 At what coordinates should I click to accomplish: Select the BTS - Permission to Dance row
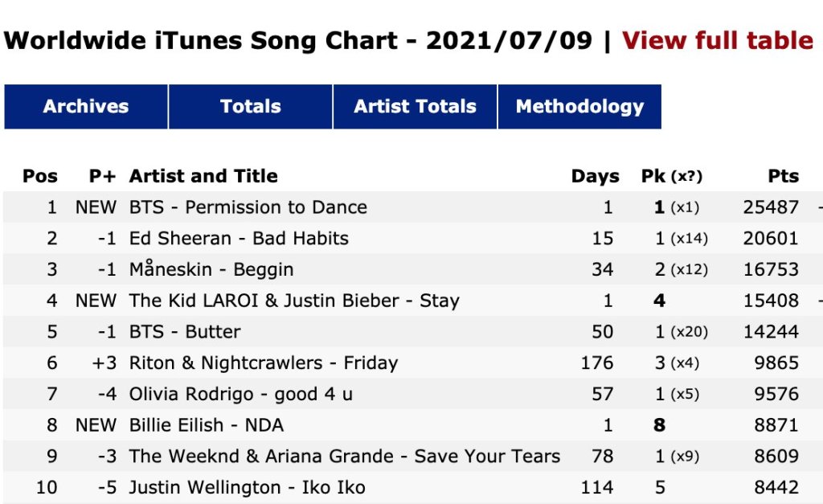[x=248, y=207]
